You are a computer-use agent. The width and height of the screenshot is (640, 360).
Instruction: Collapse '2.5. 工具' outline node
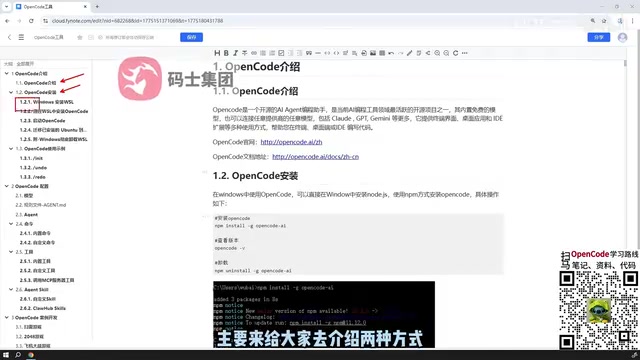(11, 252)
